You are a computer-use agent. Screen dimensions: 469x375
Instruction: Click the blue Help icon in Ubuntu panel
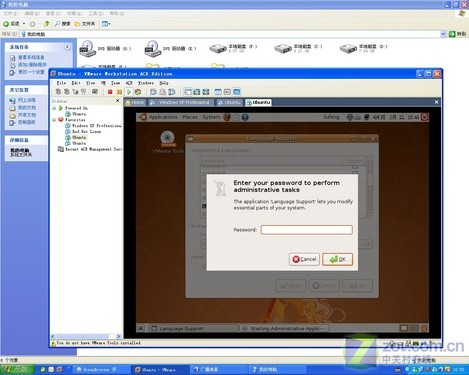[x=245, y=117]
